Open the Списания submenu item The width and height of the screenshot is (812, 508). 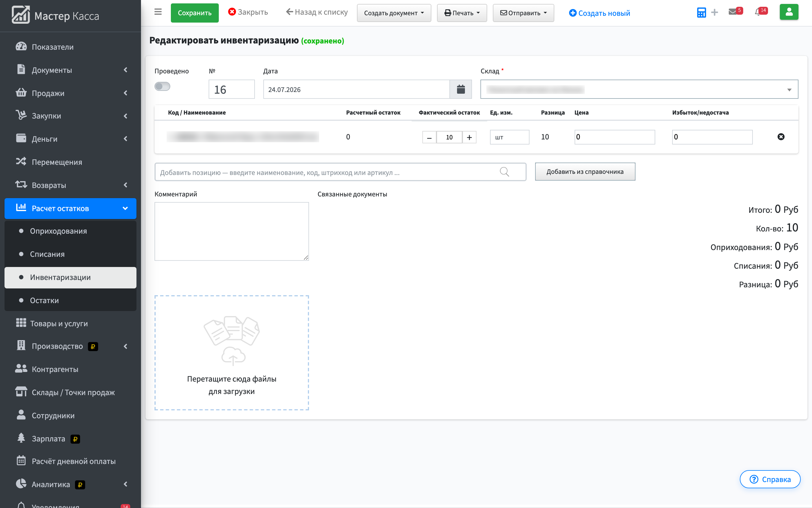[70, 254]
